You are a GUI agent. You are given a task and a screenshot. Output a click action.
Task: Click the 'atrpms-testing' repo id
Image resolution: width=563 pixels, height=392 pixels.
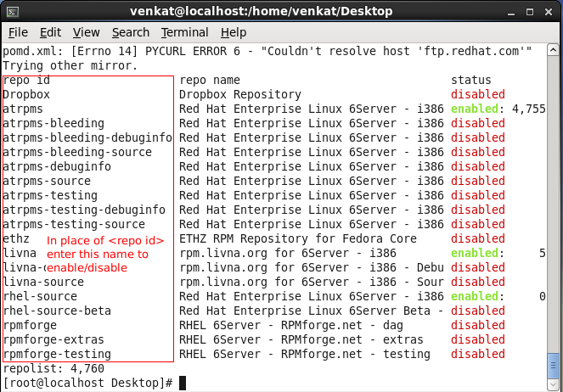[50, 195]
